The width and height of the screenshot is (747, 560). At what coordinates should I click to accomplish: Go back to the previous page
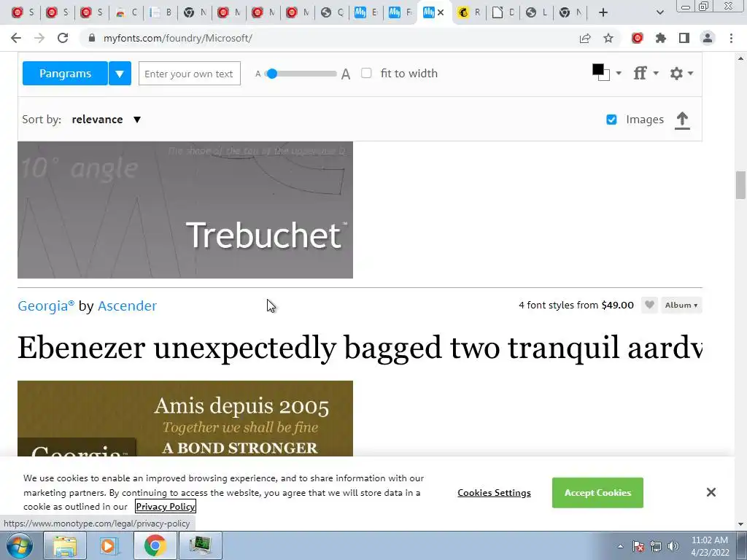pyautogui.click(x=16, y=38)
